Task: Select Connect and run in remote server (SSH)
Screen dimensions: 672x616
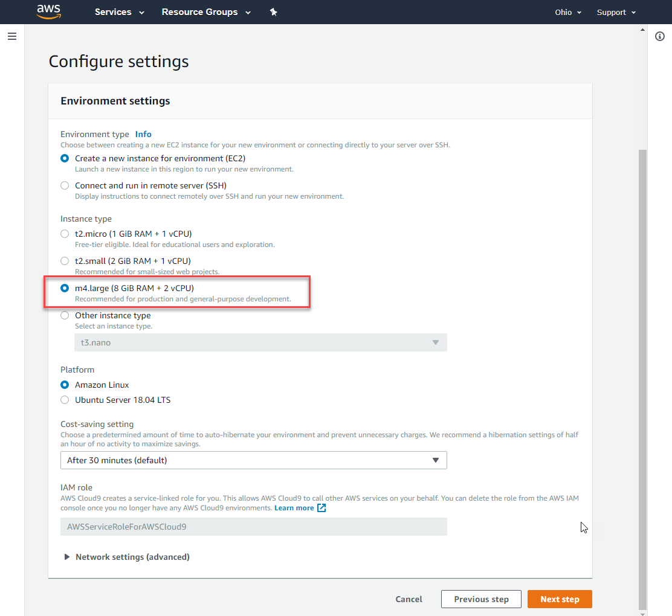Action: coord(65,185)
